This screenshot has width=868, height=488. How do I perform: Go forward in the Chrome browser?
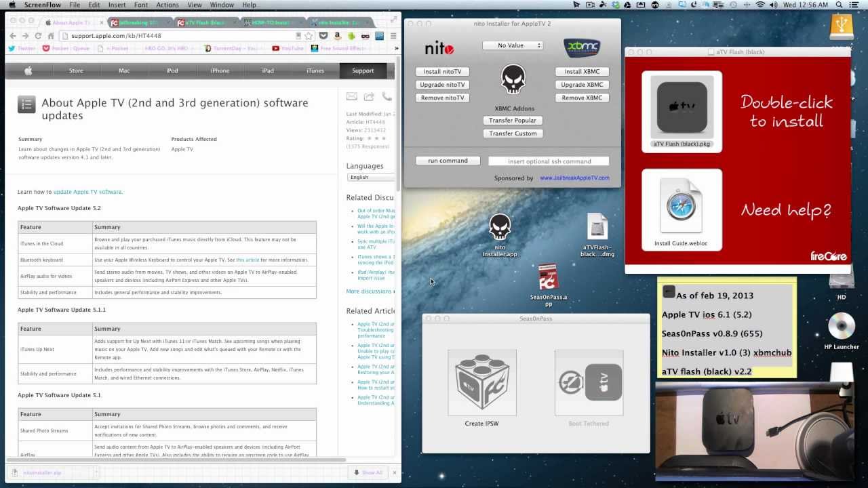point(25,36)
